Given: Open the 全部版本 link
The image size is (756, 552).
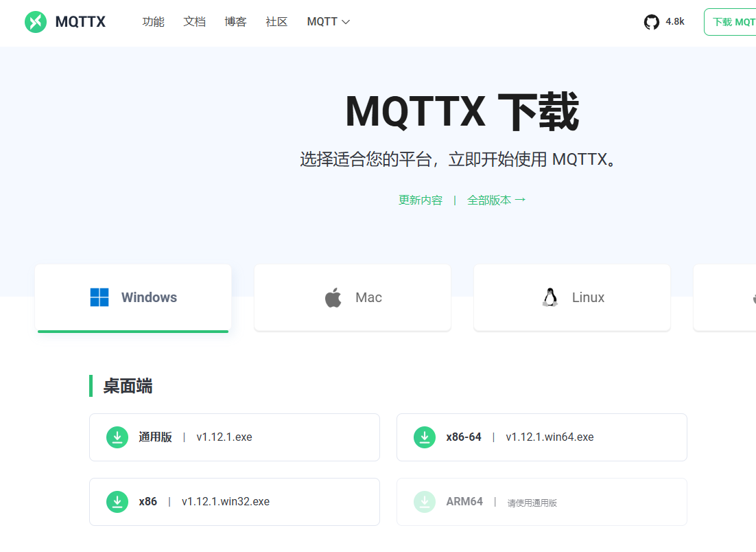Looking at the screenshot, I should [x=496, y=200].
